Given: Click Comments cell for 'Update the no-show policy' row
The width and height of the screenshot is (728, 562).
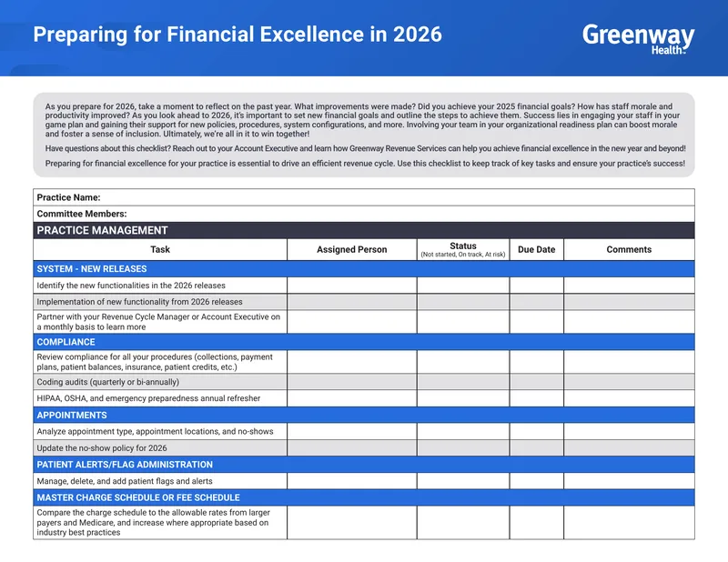Looking at the screenshot, I should point(629,447).
